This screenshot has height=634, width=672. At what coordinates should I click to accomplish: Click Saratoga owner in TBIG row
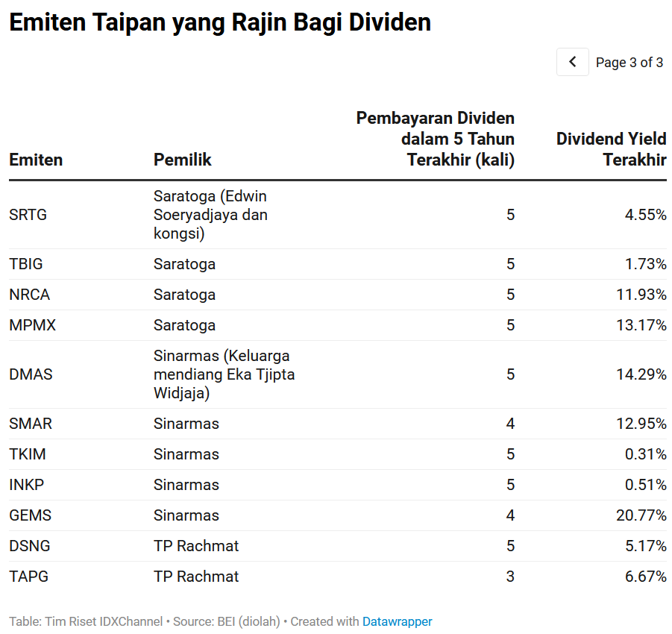184,264
